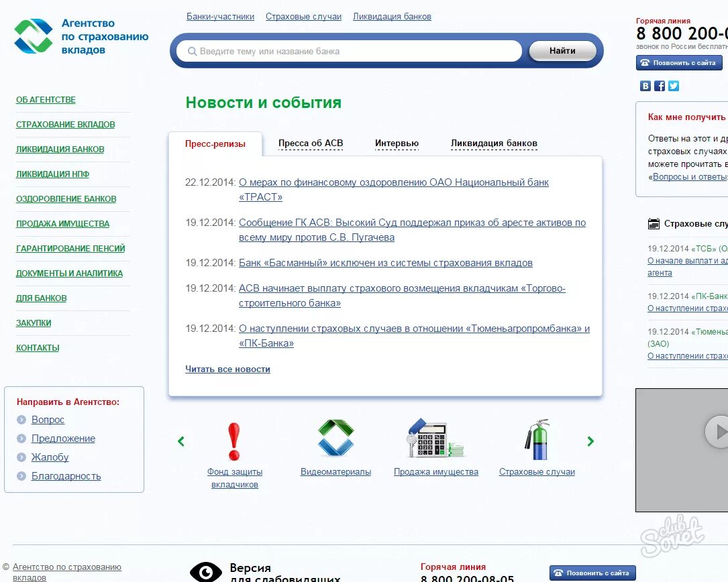The height and width of the screenshot is (582, 728).
Task: Open КОНТАКТЫ menu item
Action: pyautogui.click(x=38, y=347)
